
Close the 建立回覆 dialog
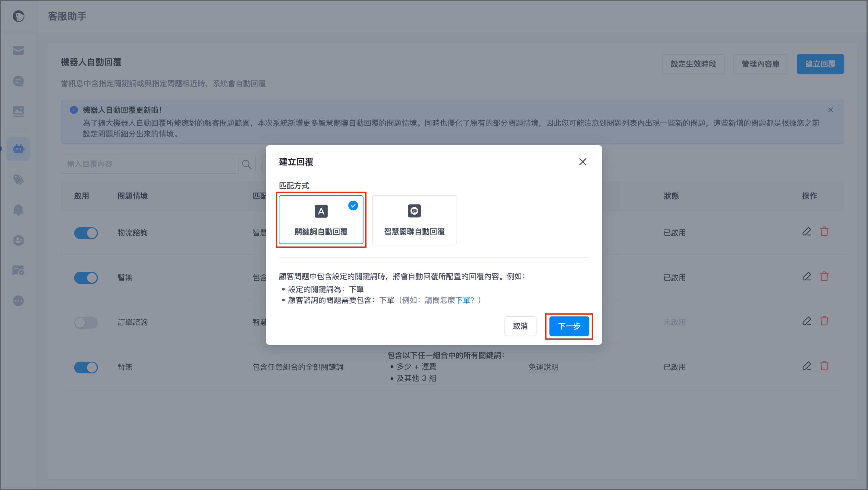pyautogui.click(x=583, y=162)
